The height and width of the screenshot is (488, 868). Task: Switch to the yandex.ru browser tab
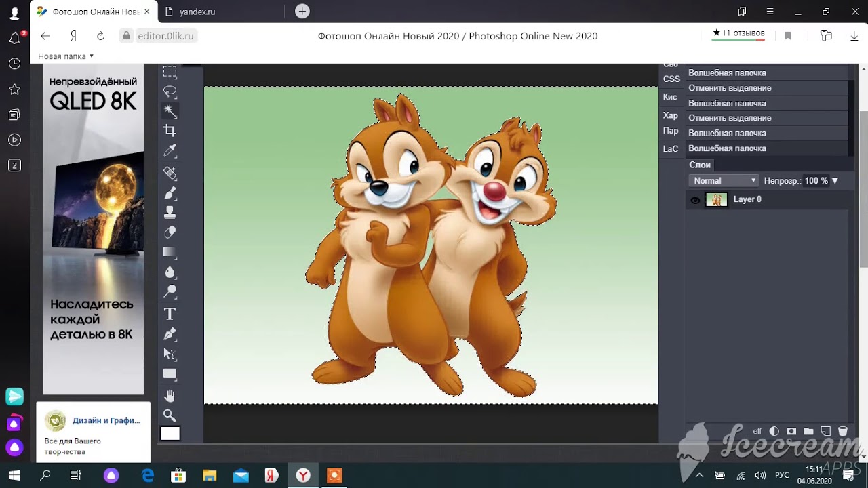tap(198, 12)
